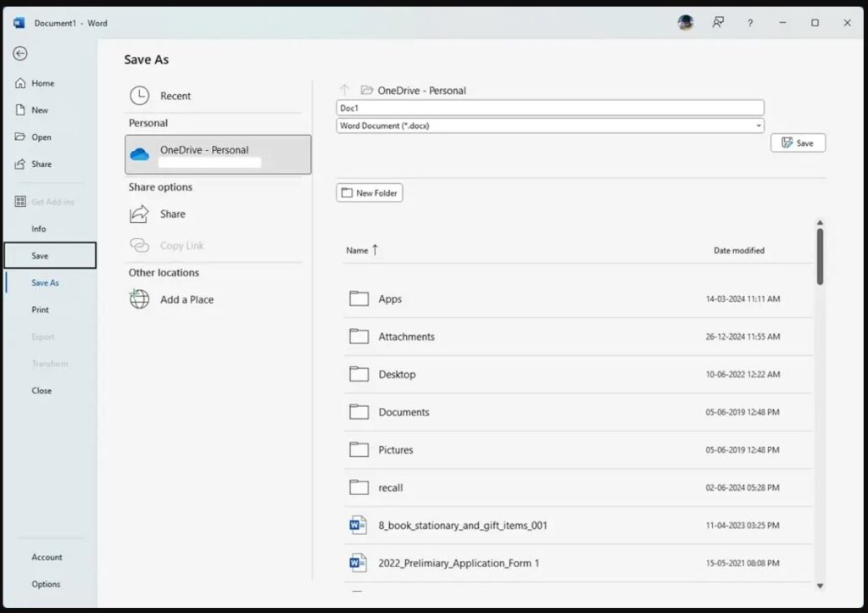Click the up-arrow navigate folder icon
The width and height of the screenshot is (868, 613).
click(x=345, y=90)
